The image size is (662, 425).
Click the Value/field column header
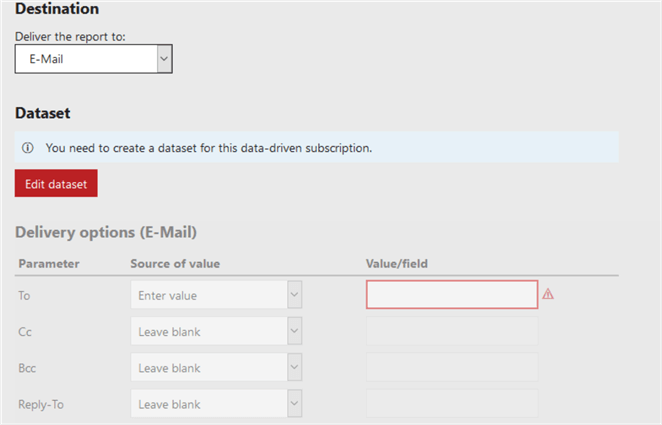pyautogui.click(x=397, y=264)
